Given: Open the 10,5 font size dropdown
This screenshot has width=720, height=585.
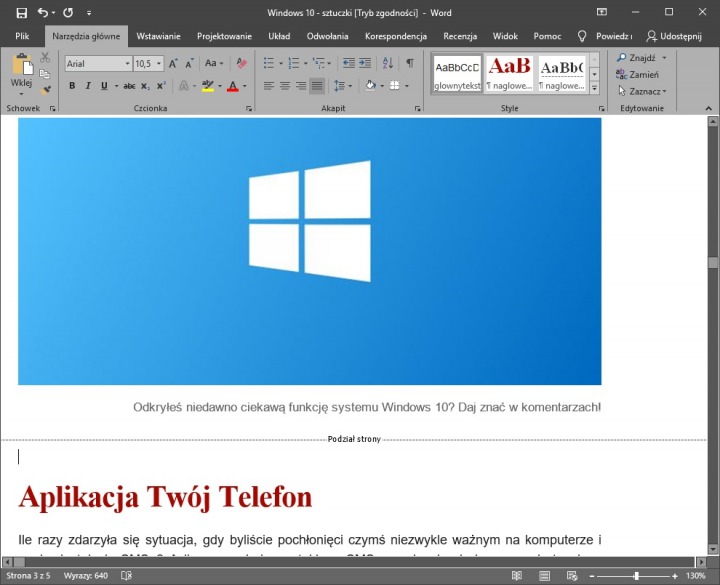Looking at the screenshot, I should 159,63.
